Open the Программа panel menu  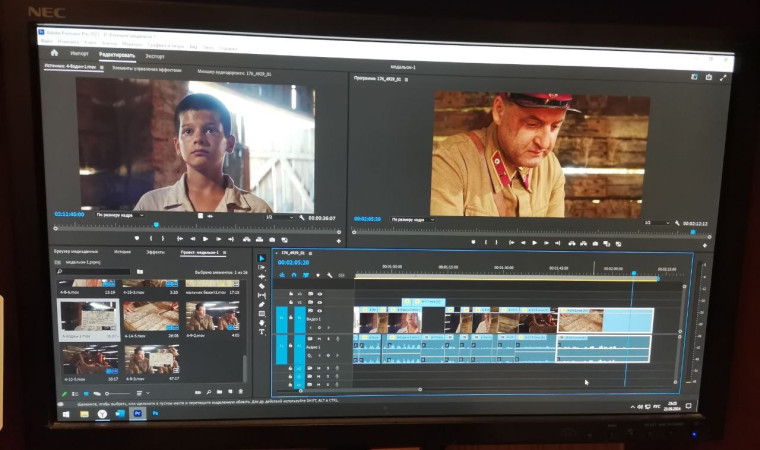pos(406,79)
